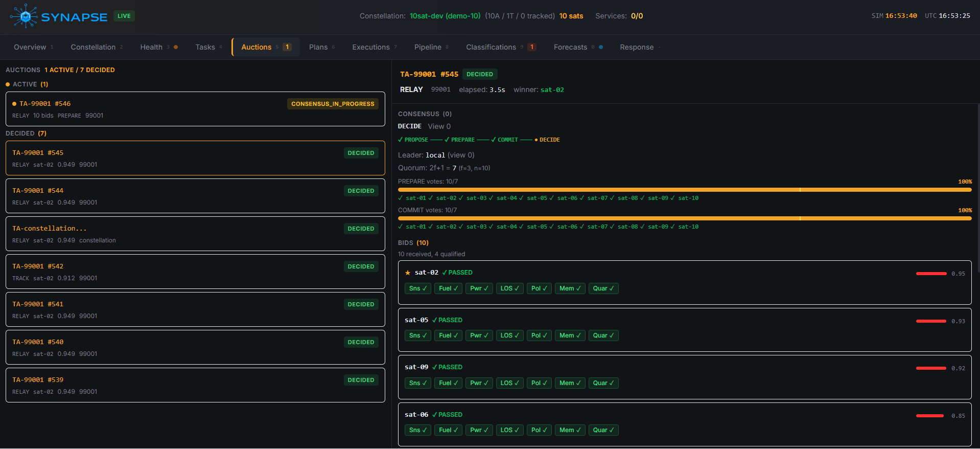Click the COMMIT consensus step
The image size is (980, 449).
(504, 140)
